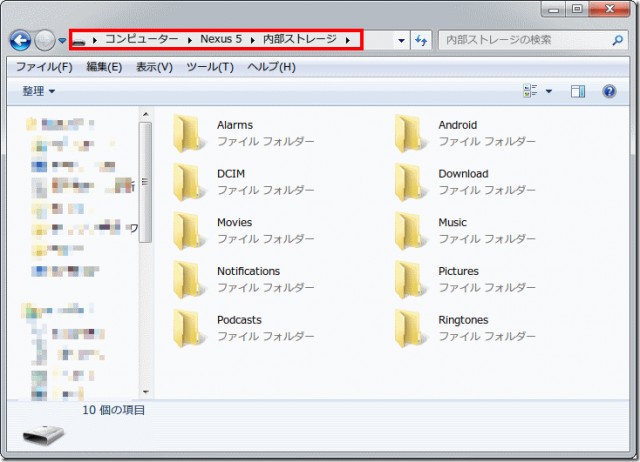Select Nexus 5 in the address breadcrumb
Image resolution: width=640 pixels, height=462 pixels.
[221, 39]
